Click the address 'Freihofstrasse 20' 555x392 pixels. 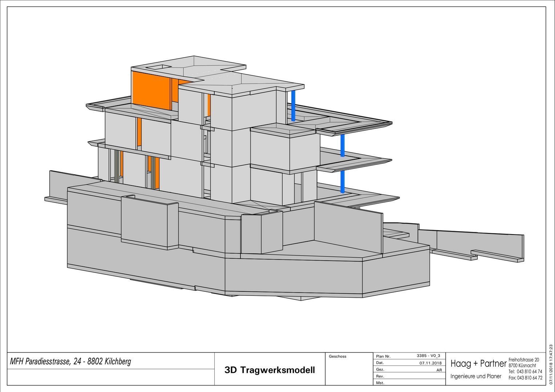click(x=524, y=359)
